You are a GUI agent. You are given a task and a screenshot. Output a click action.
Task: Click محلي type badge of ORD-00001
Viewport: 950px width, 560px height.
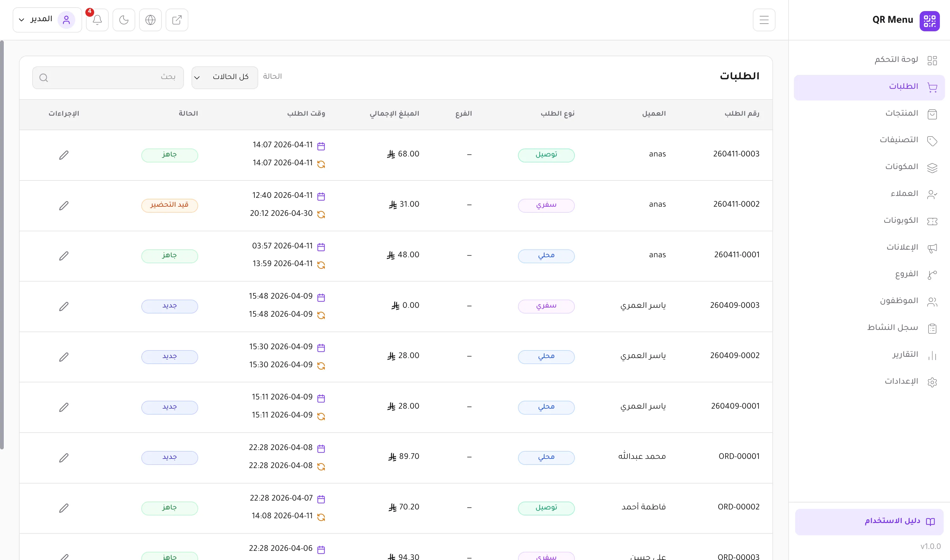pyautogui.click(x=546, y=458)
